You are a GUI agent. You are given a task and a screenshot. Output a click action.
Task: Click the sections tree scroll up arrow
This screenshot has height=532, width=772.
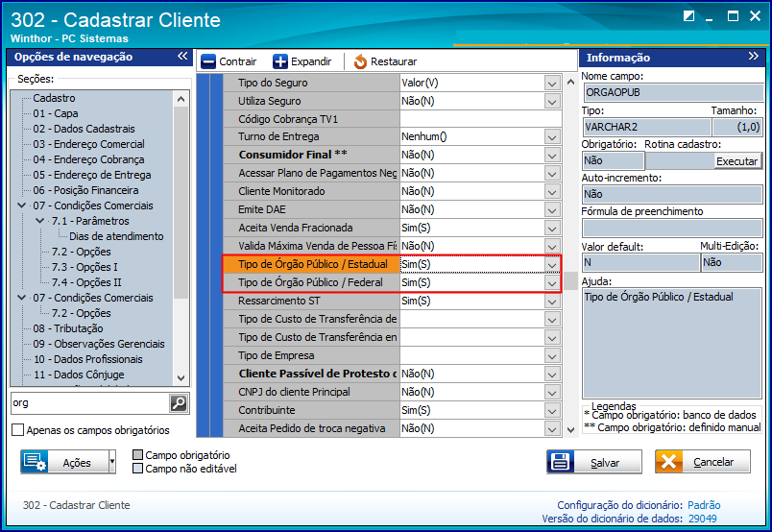pos(181,99)
